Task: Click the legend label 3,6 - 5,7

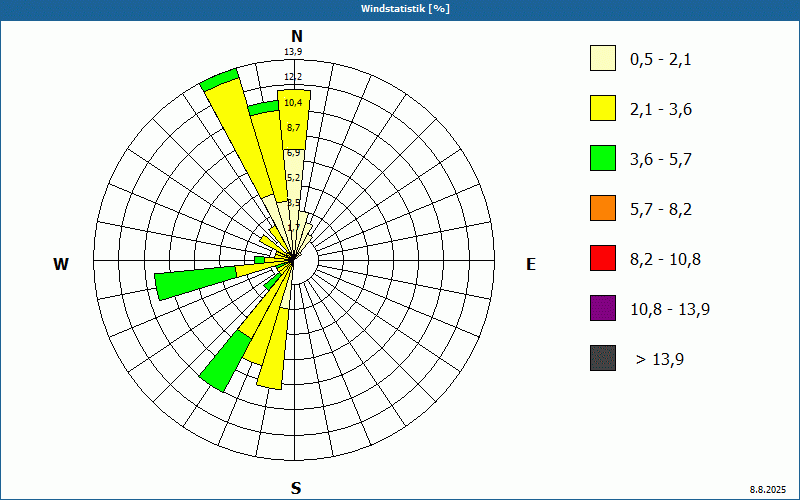Action: click(661, 160)
